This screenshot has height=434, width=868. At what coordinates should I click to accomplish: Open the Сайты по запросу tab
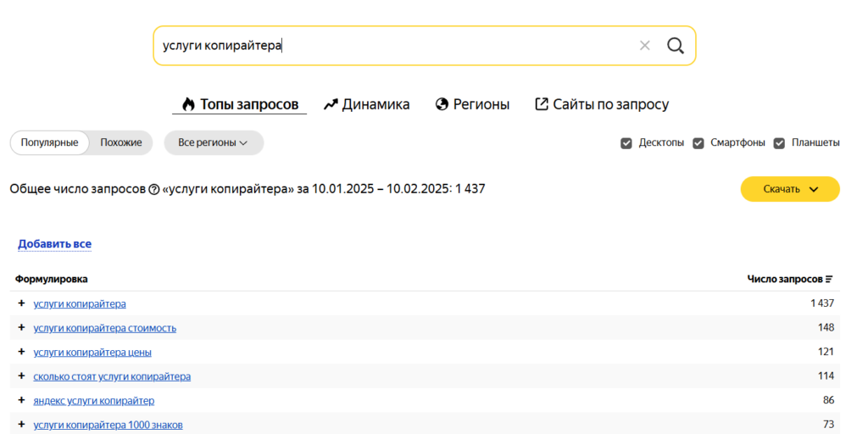(602, 104)
